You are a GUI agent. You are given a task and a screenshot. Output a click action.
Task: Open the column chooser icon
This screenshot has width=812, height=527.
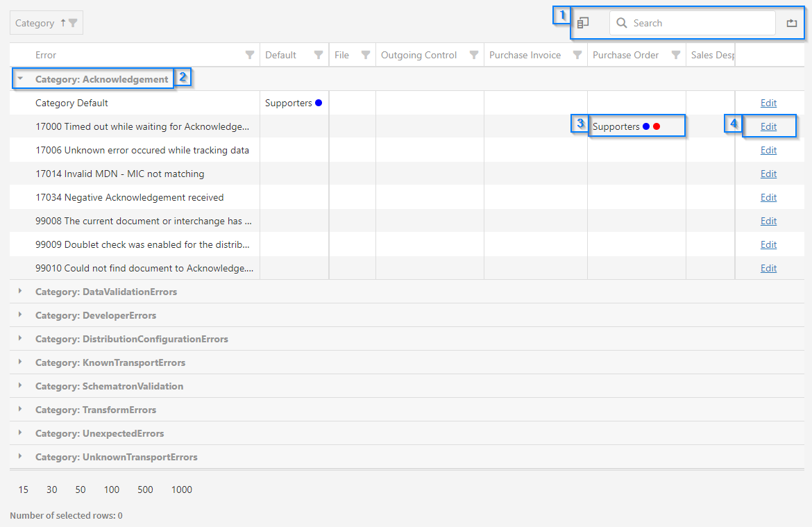click(x=584, y=23)
